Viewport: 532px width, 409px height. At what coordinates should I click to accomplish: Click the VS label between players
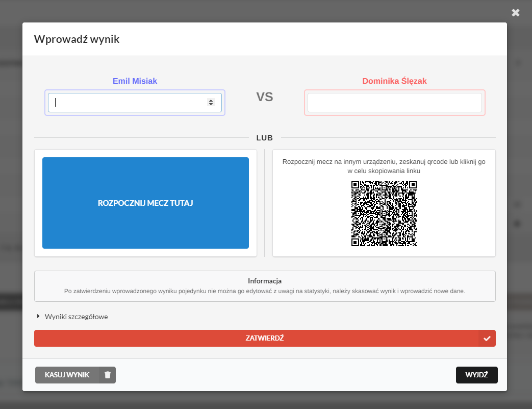[265, 97]
